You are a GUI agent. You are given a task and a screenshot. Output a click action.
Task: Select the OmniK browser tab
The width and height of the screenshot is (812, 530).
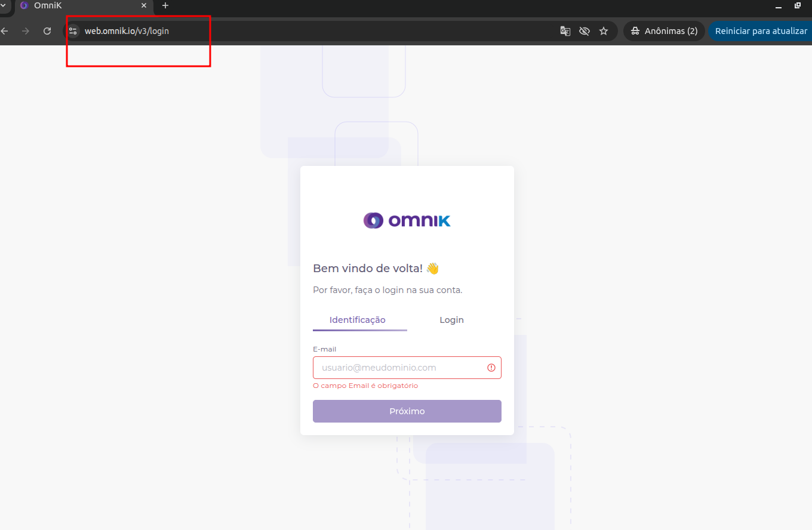tap(78, 5)
